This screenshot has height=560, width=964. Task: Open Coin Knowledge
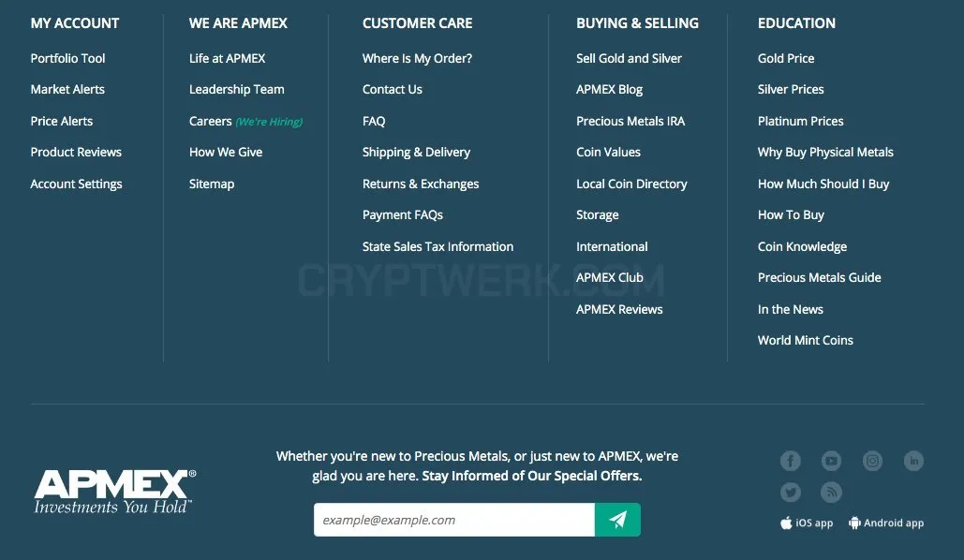coord(802,246)
